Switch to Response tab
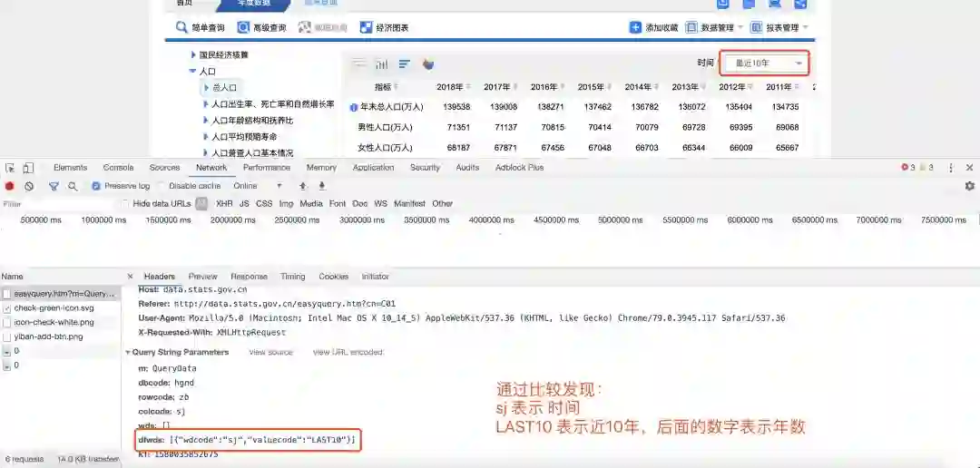Image resolution: width=980 pixels, height=468 pixels. 249,277
